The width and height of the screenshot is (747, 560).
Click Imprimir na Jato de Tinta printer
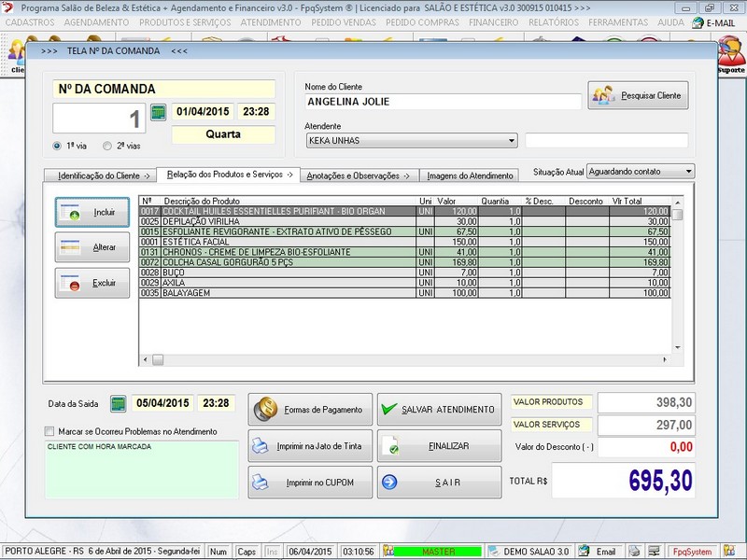click(x=310, y=446)
